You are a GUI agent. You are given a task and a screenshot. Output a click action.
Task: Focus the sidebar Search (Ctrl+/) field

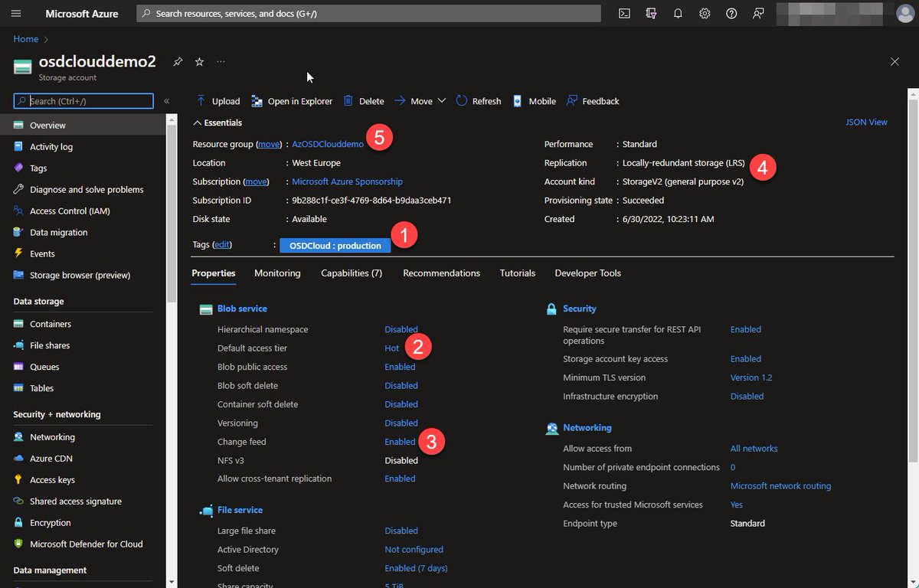[x=83, y=101]
